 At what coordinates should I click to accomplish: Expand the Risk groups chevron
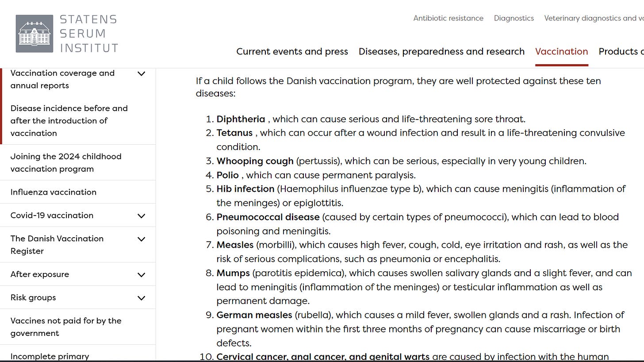(x=142, y=298)
